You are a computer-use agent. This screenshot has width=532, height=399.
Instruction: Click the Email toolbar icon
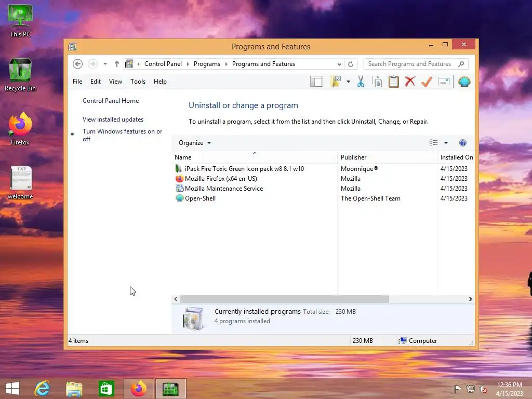coord(444,82)
